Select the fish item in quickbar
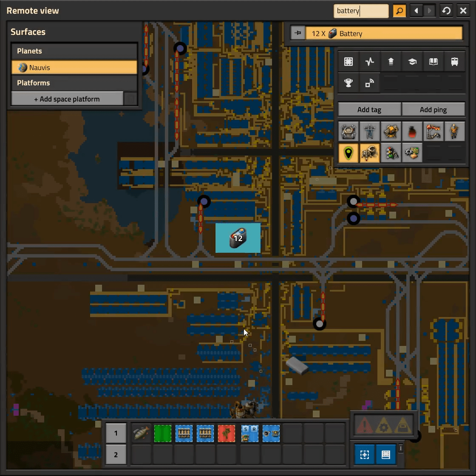The image size is (476, 476). (x=142, y=433)
